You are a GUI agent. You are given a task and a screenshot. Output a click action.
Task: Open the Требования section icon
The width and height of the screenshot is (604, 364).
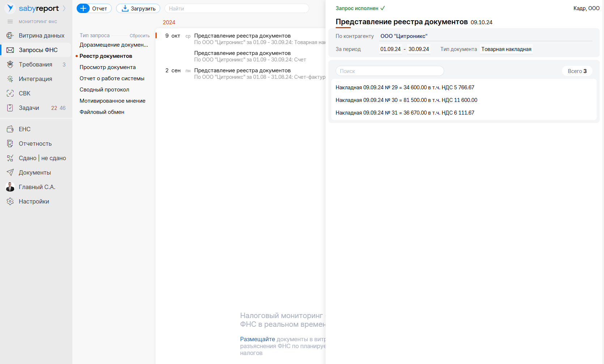10,64
